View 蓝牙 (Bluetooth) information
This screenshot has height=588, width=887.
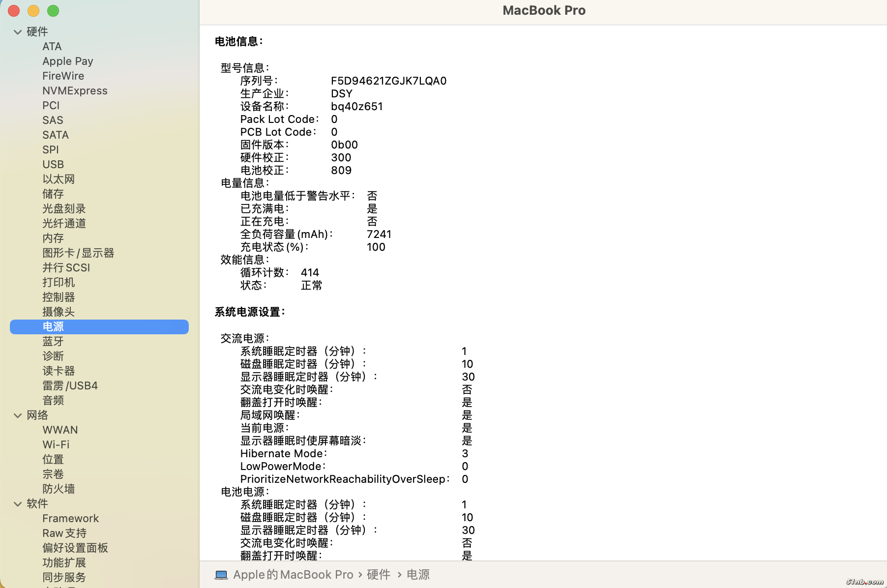click(53, 341)
